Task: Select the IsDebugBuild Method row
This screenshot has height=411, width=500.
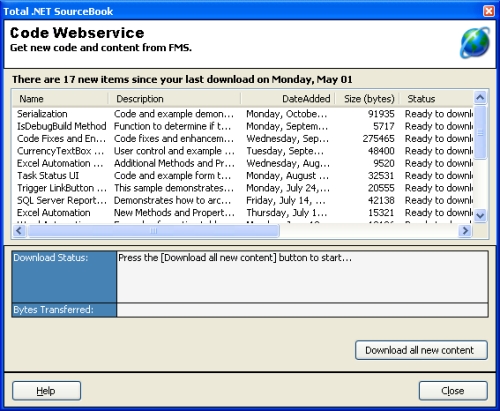Action: [245, 126]
